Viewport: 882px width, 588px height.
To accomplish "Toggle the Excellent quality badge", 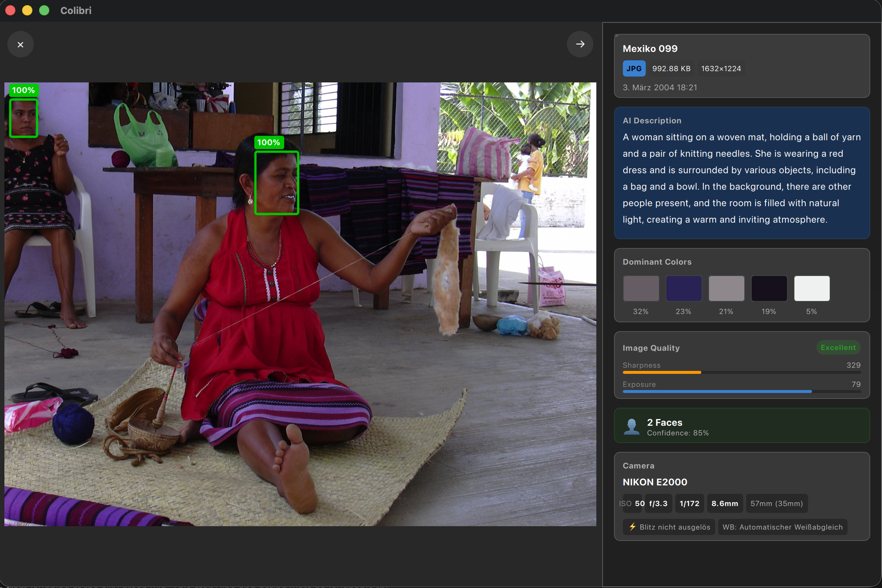I will [839, 347].
